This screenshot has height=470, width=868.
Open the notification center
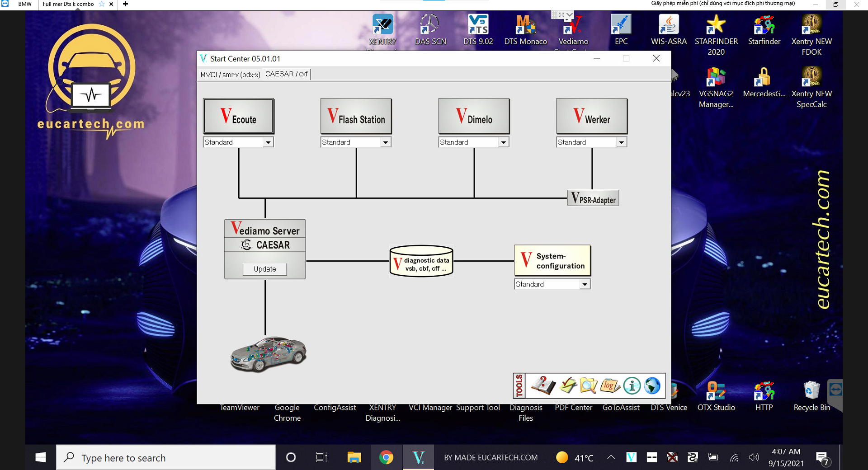click(822, 458)
